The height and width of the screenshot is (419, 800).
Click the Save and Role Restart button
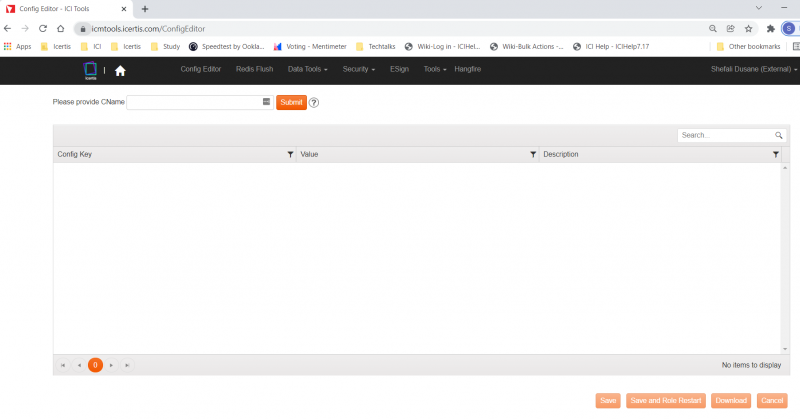pyautogui.click(x=665, y=401)
